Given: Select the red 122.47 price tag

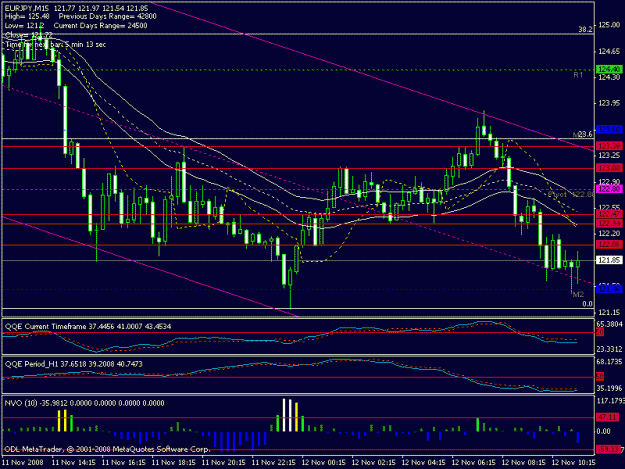Looking at the screenshot, I should coord(609,214).
